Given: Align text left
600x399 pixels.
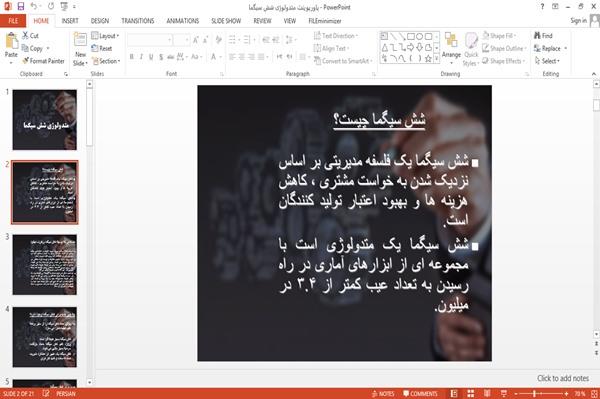Looking at the screenshot, I should [232, 57].
